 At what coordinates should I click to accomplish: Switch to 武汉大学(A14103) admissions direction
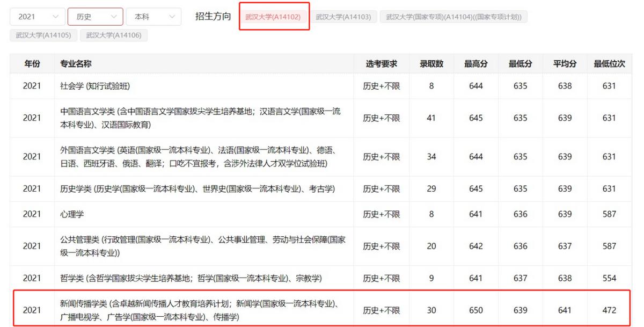pyautogui.click(x=344, y=16)
